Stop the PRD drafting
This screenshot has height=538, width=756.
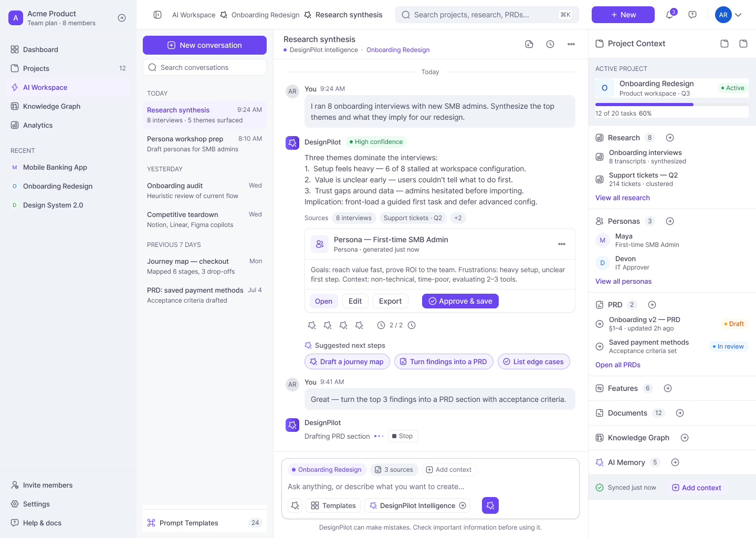click(403, 436)
